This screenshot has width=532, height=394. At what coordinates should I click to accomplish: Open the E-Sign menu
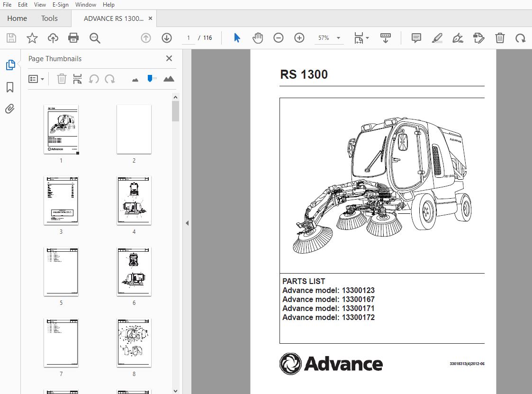60,5
